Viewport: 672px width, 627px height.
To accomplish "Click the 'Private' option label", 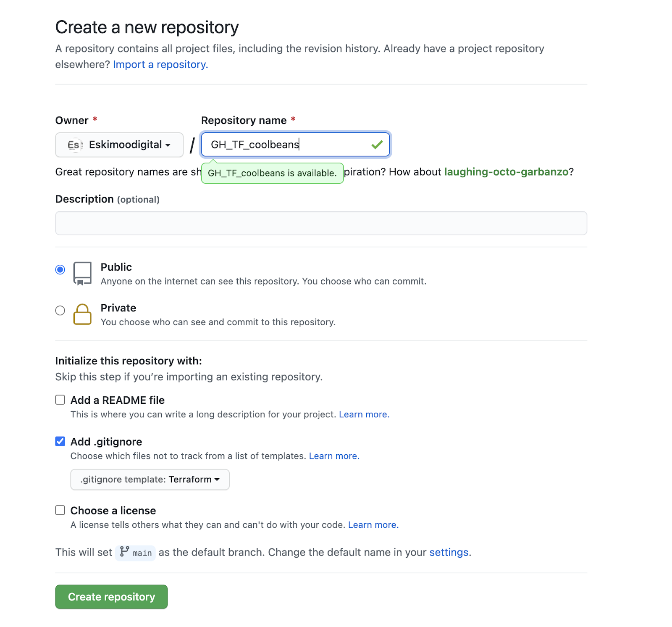I will (x=118, y=308).
